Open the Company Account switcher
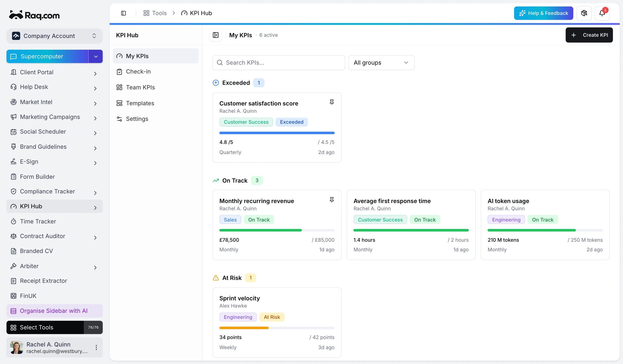The image size is (623, 364). (x=55, y=36)
